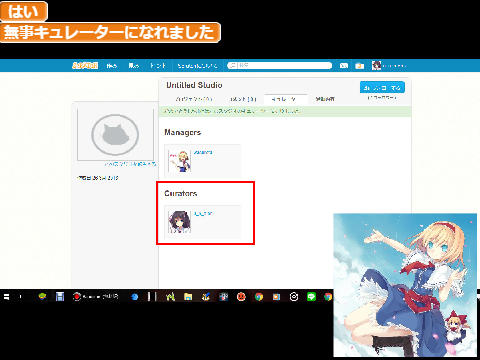Open the first Chrome icon on the taskbar
Image resolution: width=480 pixels, height=360 pixels.
pyautogui.click(x=259, y=296)
